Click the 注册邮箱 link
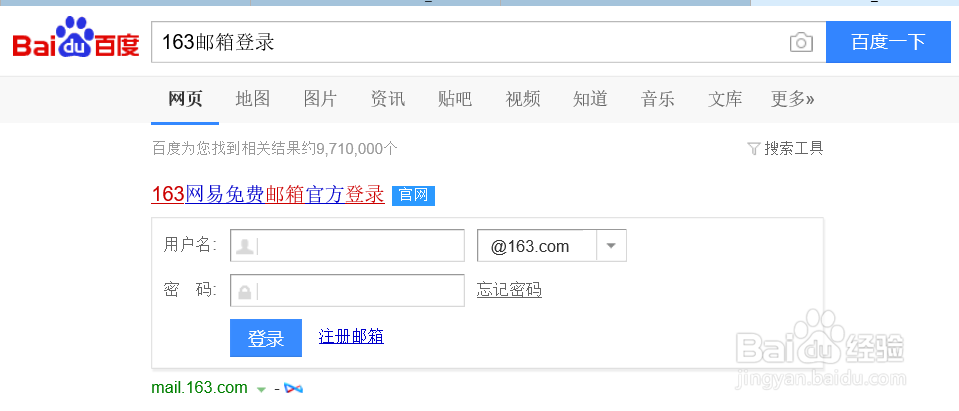The image size is (959, 411). 351,336
